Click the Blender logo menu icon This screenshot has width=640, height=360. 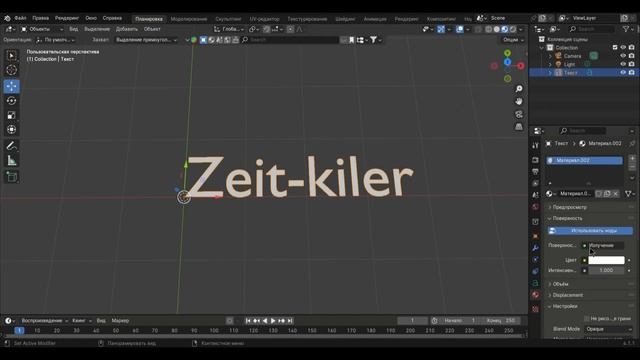7,18
